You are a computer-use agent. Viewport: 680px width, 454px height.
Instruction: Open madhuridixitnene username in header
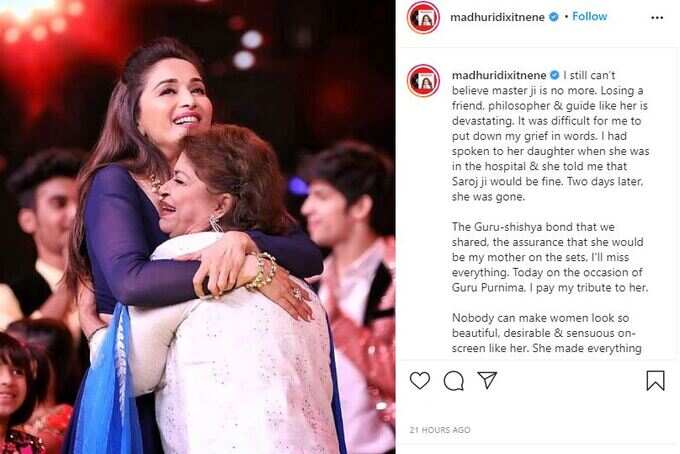497,17
